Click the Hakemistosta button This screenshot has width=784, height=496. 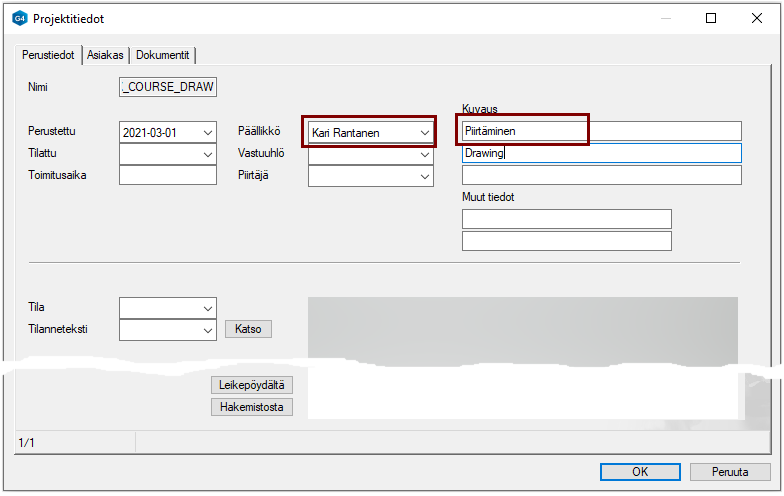[252, 407]
